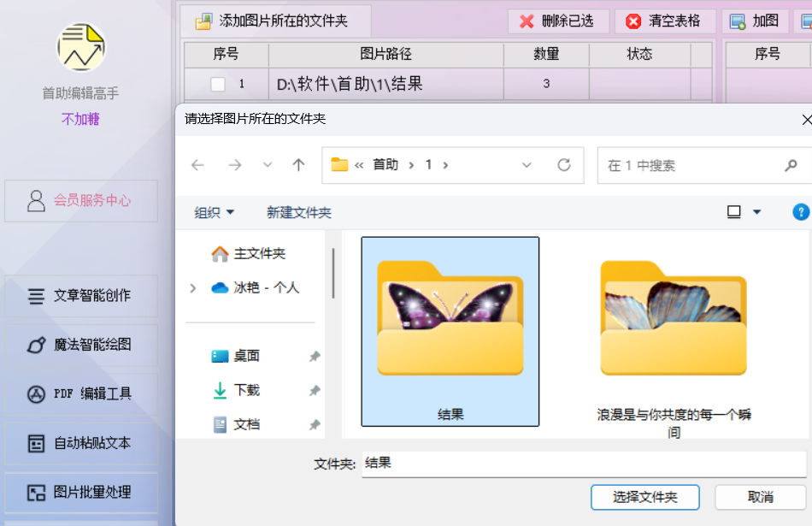Screen dimensions: 812x526
Task: Select 下载 in navigation pane
Action: [236, 390]
